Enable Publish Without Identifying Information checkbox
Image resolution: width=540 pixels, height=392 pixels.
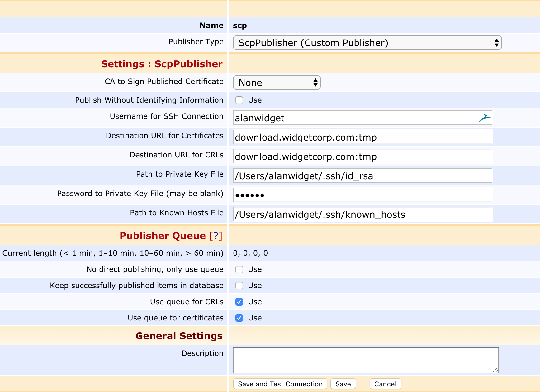click(x=239, y=100)
